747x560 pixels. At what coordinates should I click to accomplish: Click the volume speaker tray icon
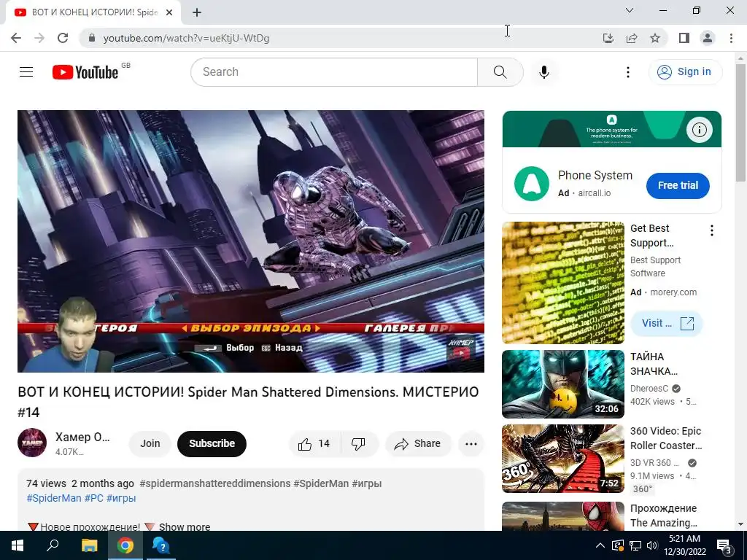653,546
